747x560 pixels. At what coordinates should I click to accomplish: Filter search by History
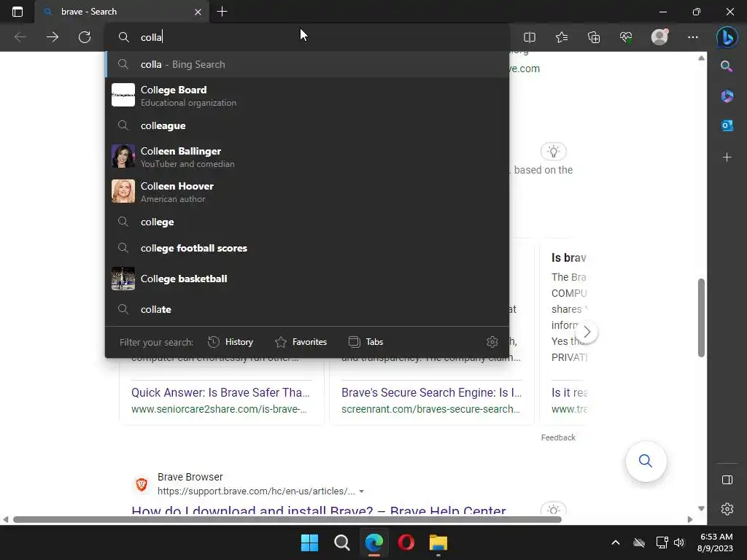coord(231,342)
